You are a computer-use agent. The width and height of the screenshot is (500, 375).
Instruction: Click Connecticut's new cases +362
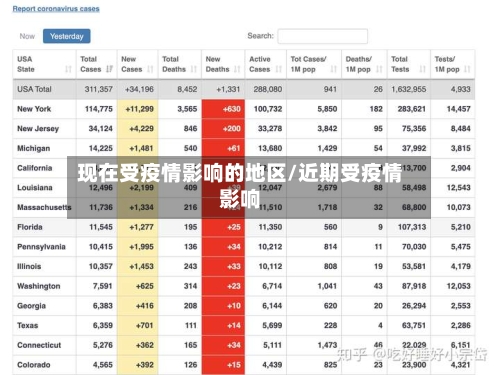145,345
